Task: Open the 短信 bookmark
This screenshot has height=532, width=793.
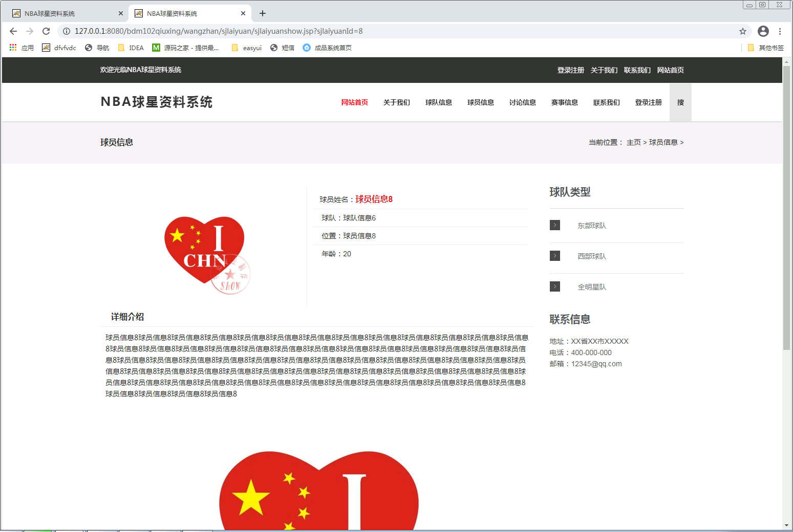Action: point(282,48)
